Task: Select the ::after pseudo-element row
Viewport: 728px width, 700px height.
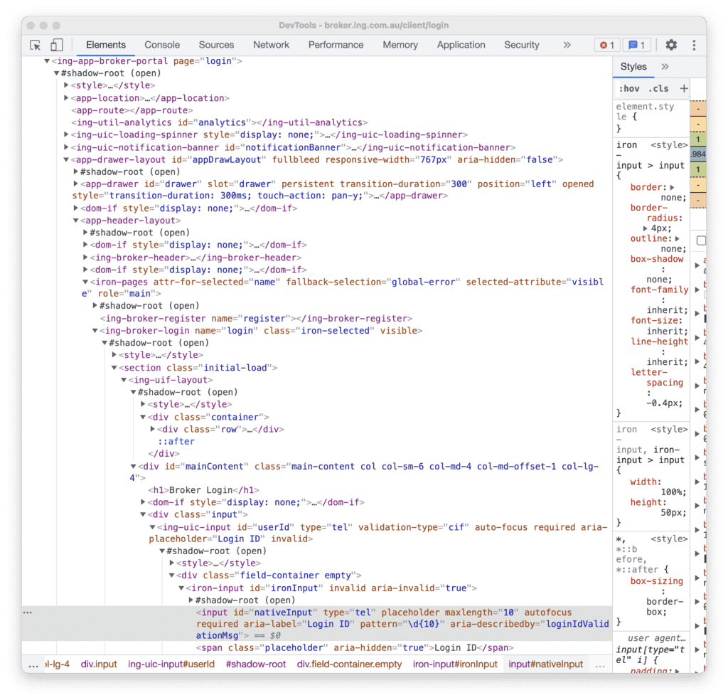Action: coord(176,442)
